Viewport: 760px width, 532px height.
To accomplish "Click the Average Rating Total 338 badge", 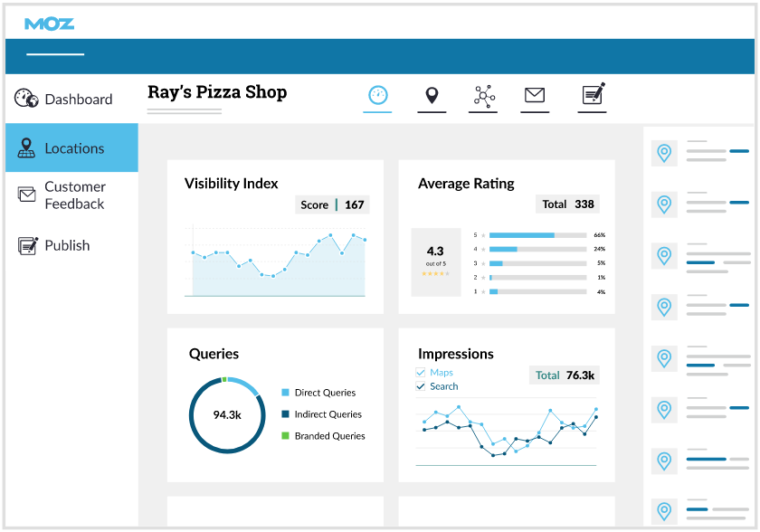I will coord(567,204).
